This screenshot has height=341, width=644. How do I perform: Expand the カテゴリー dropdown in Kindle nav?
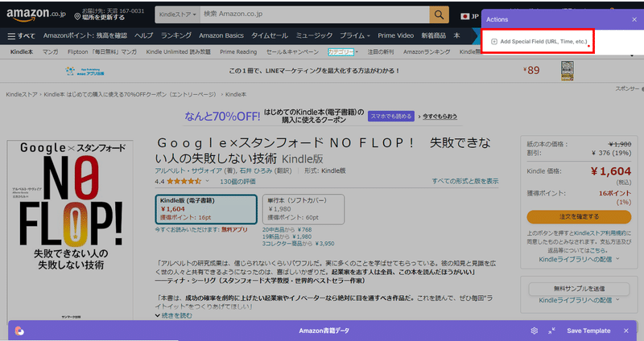343,51
